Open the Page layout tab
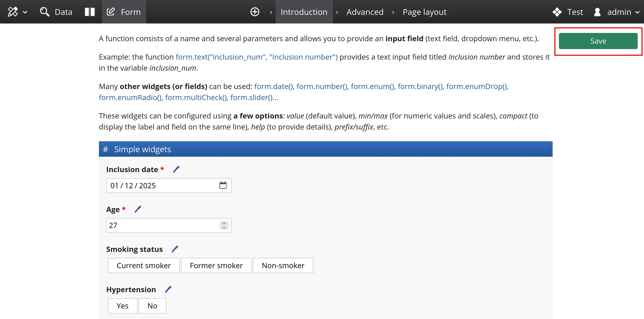 424,12
